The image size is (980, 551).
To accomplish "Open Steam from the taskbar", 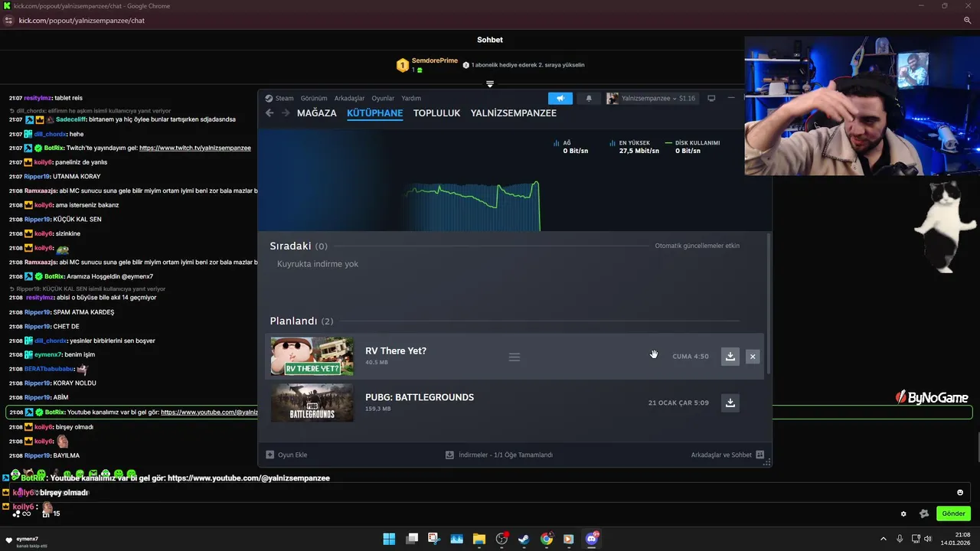I will (x=524, y=539).
